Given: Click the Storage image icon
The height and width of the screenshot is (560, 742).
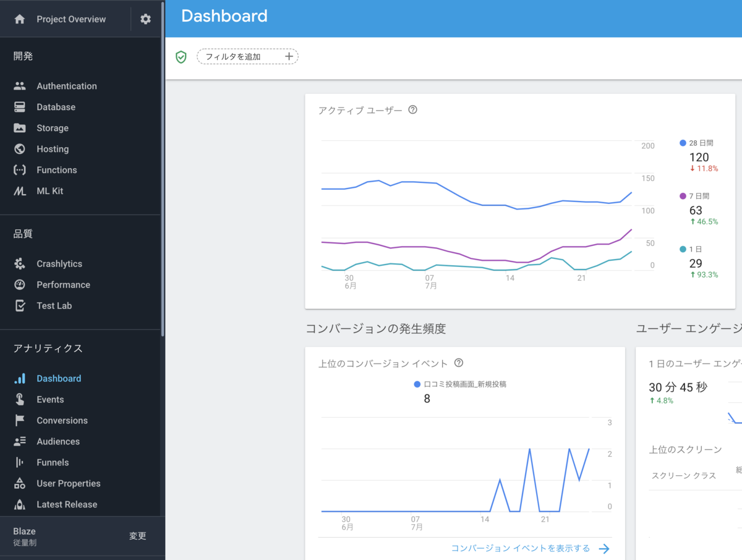Looking at the screenshot, I should 20,128.
